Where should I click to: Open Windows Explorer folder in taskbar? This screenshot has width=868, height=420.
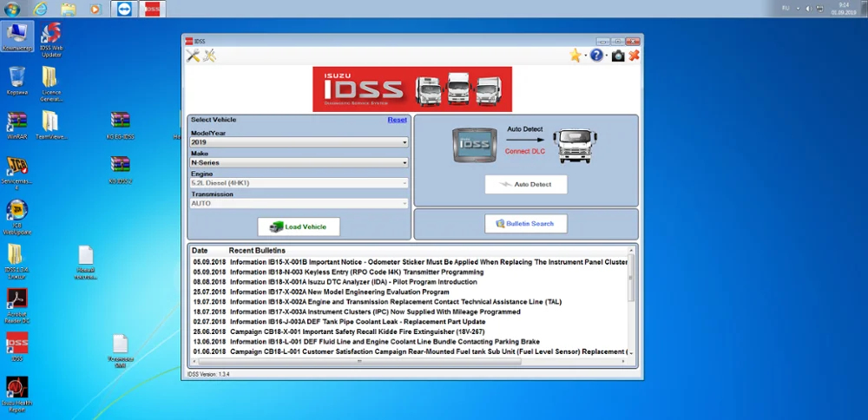pos(68,9)
